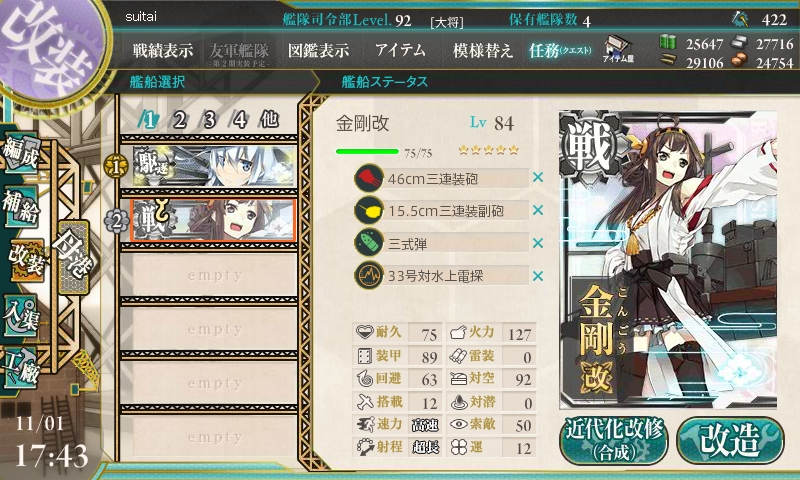Unequip 15.5cm三連装副砲 using its X mark
The height and width of the screenshot is (480, 800).
tap(538, 210)
